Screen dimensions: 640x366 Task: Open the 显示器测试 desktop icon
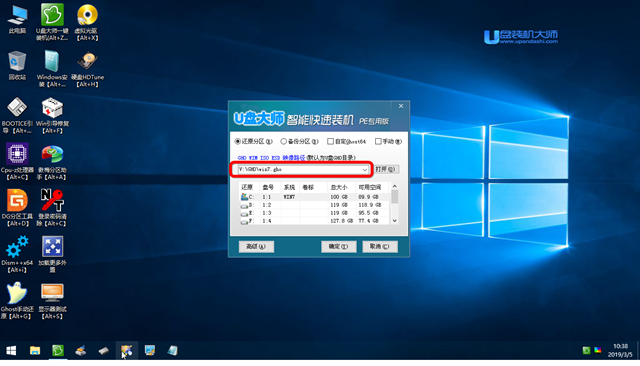(52, 301)
